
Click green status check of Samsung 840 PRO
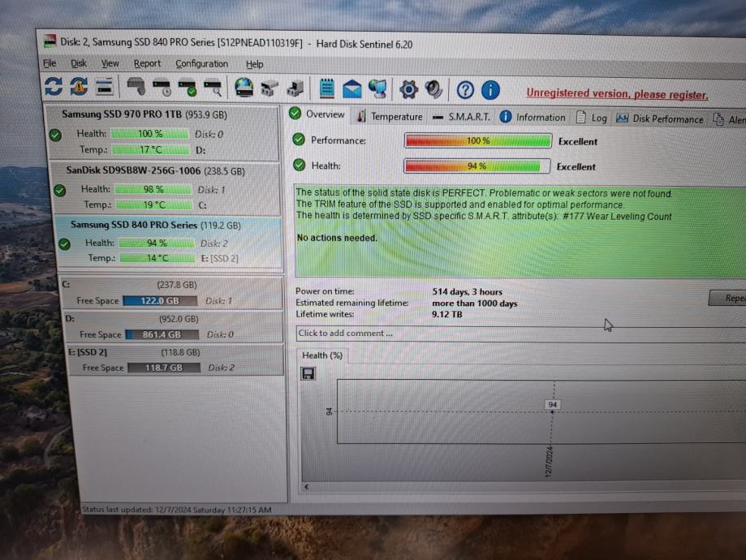tap(65, 244)
